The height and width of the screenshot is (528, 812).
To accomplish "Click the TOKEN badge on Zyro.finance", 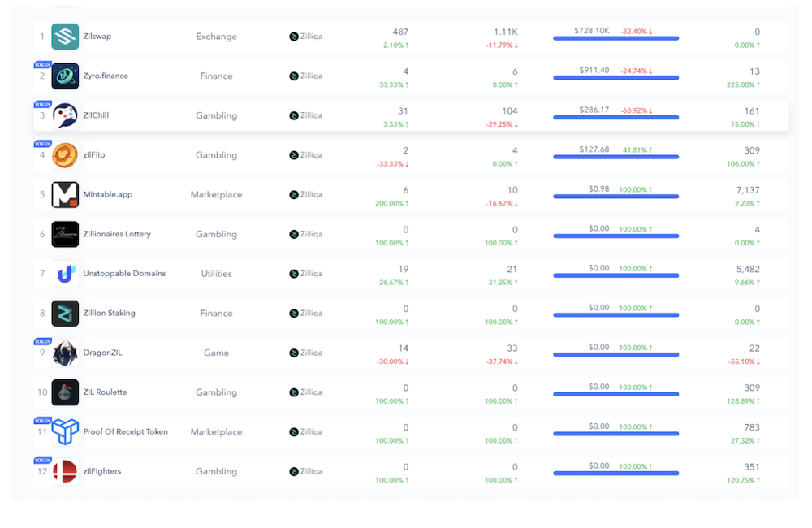I will click(42, 65).
